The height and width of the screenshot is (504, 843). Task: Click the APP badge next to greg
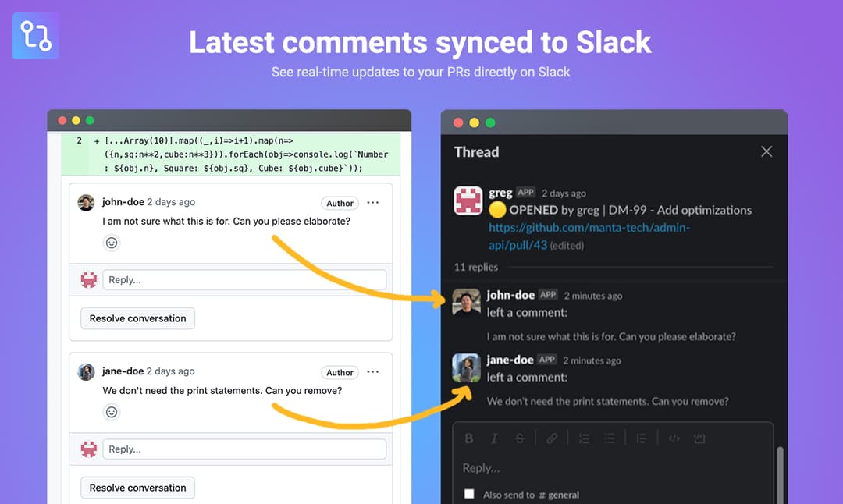point(525,193)
